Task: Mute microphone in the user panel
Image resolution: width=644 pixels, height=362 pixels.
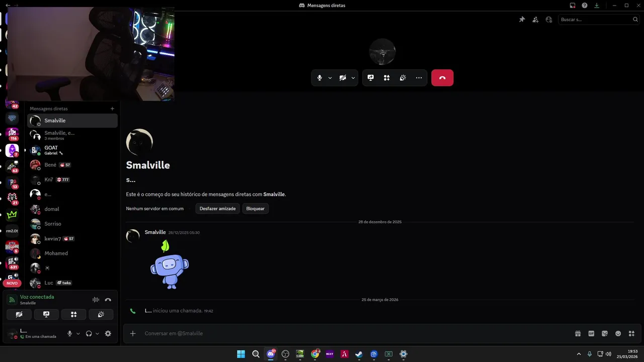Action: tap(70, 333)
